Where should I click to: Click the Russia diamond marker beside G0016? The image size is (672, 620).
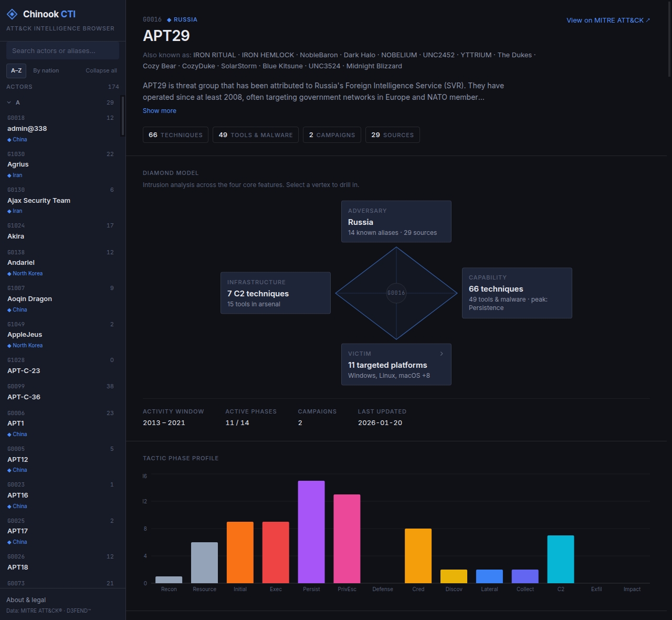169,20
